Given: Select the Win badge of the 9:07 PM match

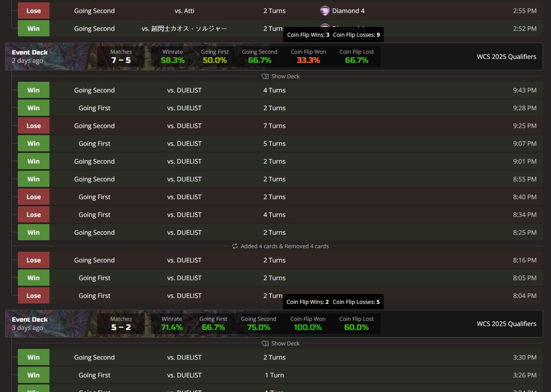Looking at the screenshot, I should click(x=34, y=143).
